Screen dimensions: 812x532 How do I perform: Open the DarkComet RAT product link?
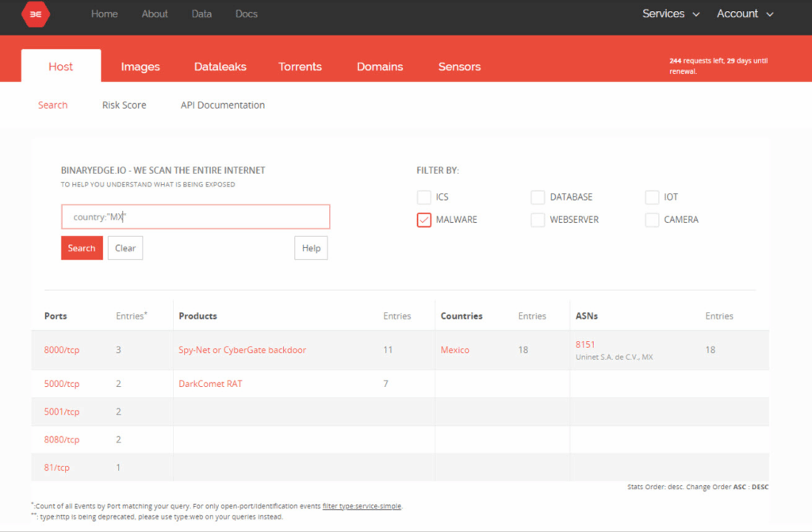(210, 384)
